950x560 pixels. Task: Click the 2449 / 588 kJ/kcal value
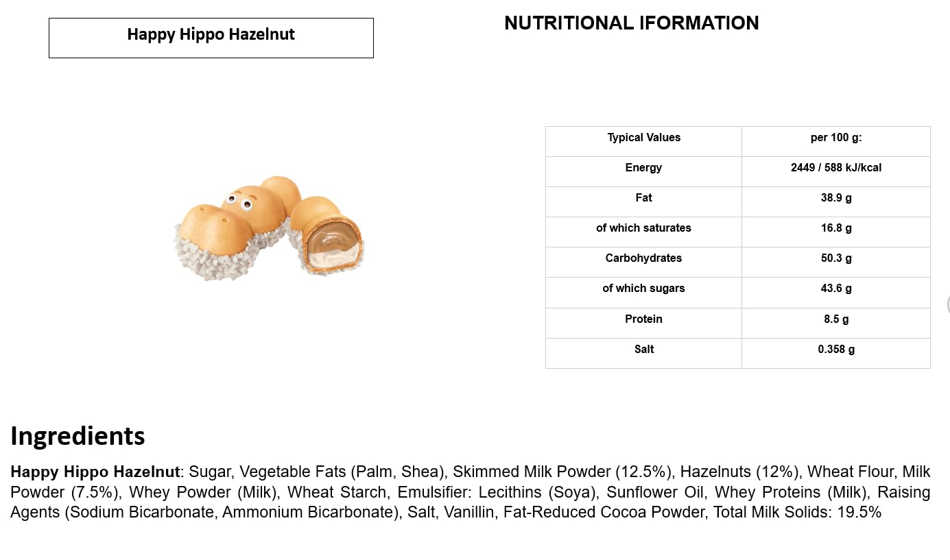pos(835,168)
